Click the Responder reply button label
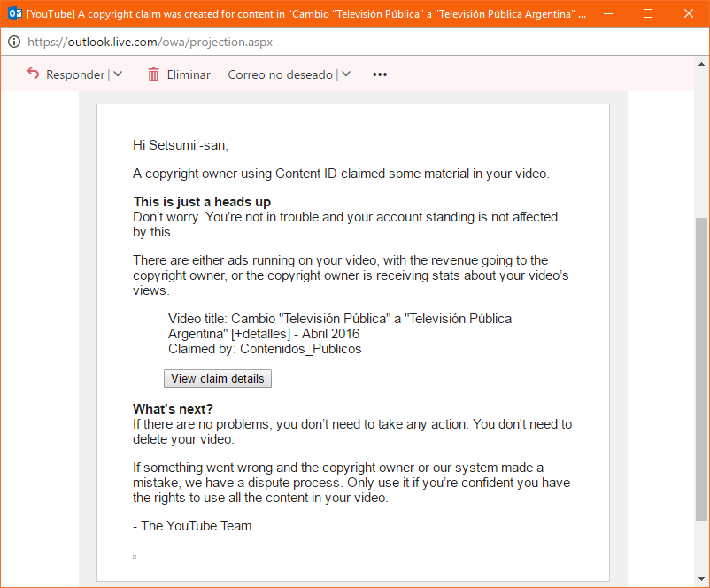710x588 pixels. click(75, 74)
